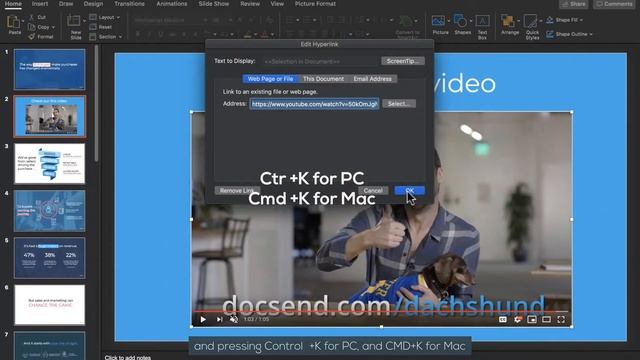Open video settings gear icon
The height and width of the screenshot is (360, 640).
pos(518,319)
